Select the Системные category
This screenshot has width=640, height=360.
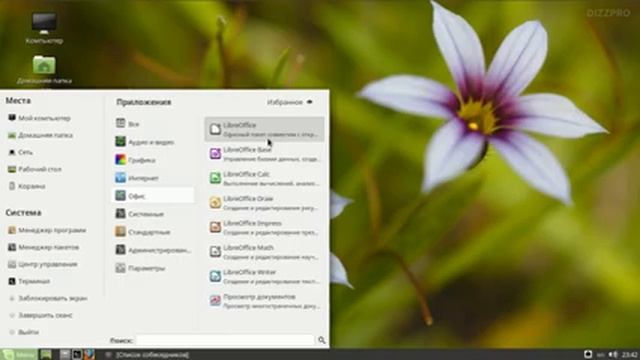[x=153, y=214]
